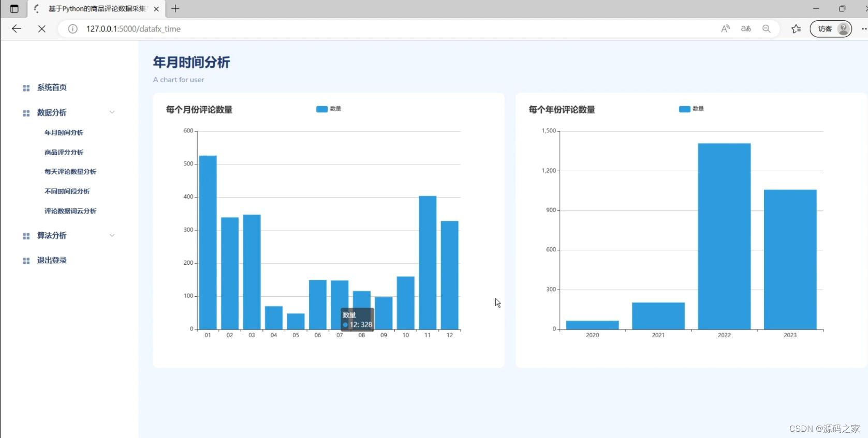Open the tab actions menu icon
This screenshot has height=438, width=868.
[14, 9]
